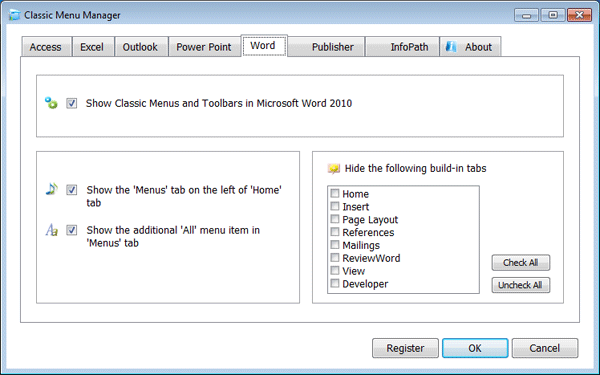Check the Developer checkbox
The width and height of the screenshot is (600, 375).
[x=335, y=283]
